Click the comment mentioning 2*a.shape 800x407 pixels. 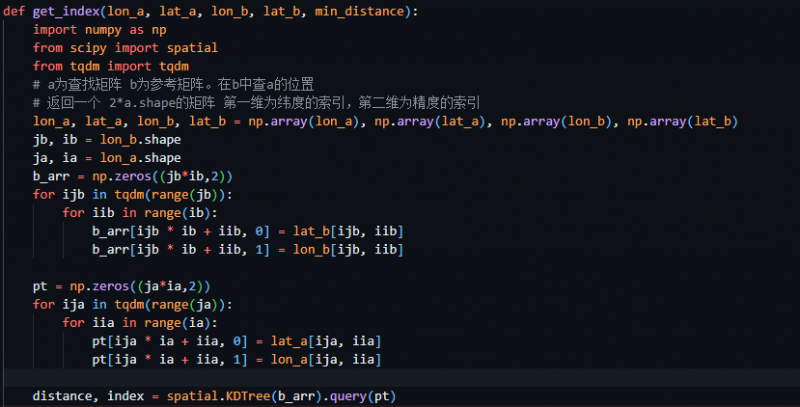coord(255,102)
